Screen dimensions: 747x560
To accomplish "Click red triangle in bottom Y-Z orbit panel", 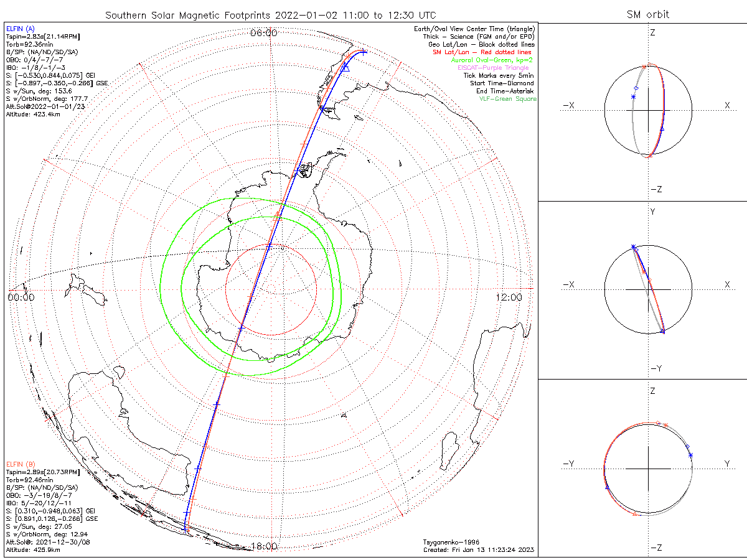I will pos(634,515).
